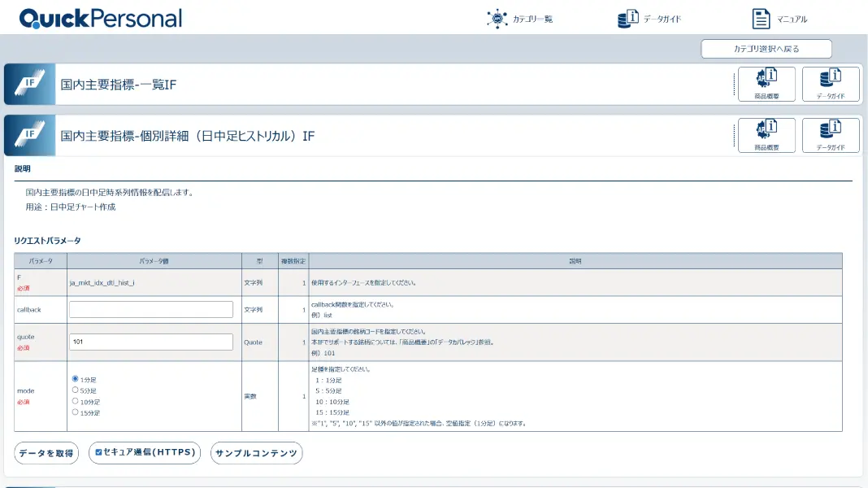Open データガイド for 国内主要指標-一覧IF

831,85
